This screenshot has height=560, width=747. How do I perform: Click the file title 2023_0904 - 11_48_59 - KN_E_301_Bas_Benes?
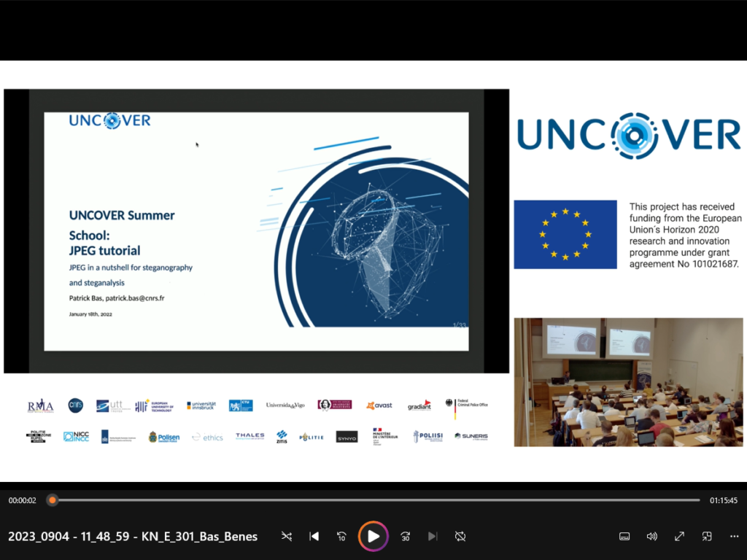tap(133, 537)
